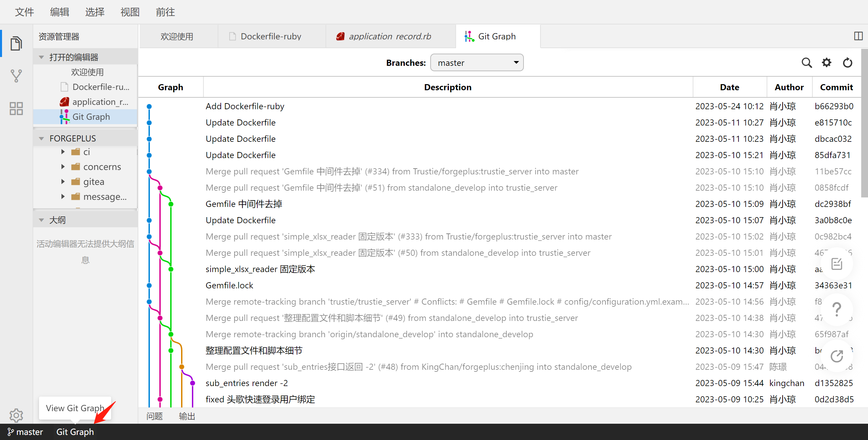Viewport: 868px width, 440px height.
Task: Open the 编辑 menu
Action: click(x=59, y=12)
